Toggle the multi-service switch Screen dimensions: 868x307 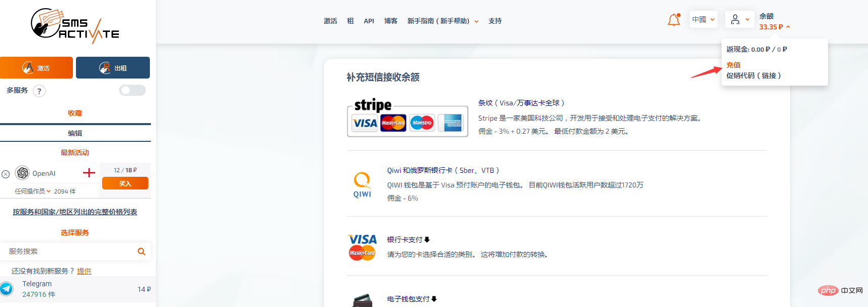tap(132, 90)
